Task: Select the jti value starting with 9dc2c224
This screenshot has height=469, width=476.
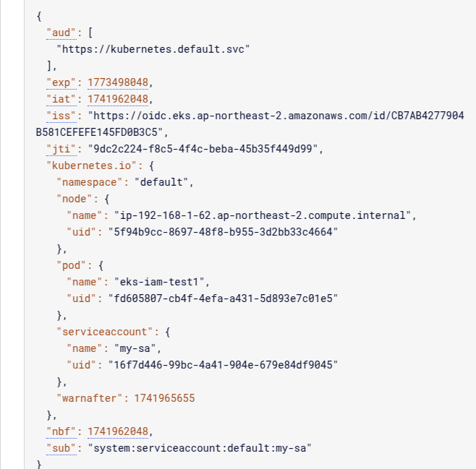Action: tap(203, 149)
